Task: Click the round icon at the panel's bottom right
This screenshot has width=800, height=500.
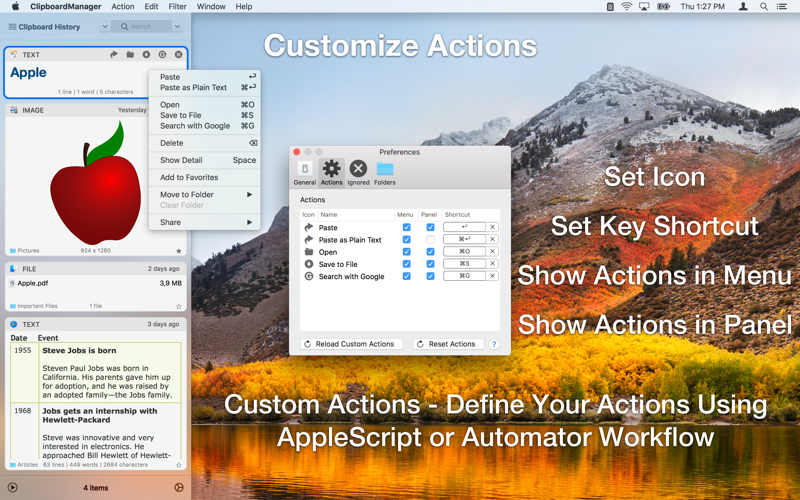Action: tap(179, 487)
